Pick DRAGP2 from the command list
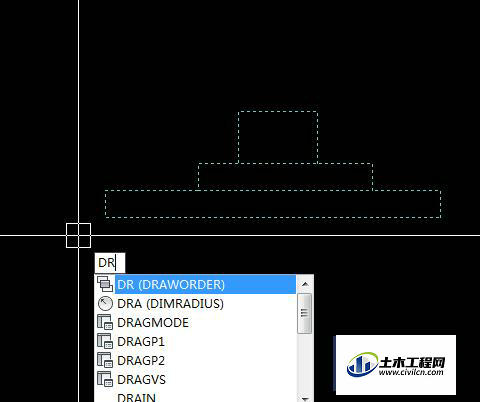Viewport: 480px width, 402px height. tap(196, 360)
